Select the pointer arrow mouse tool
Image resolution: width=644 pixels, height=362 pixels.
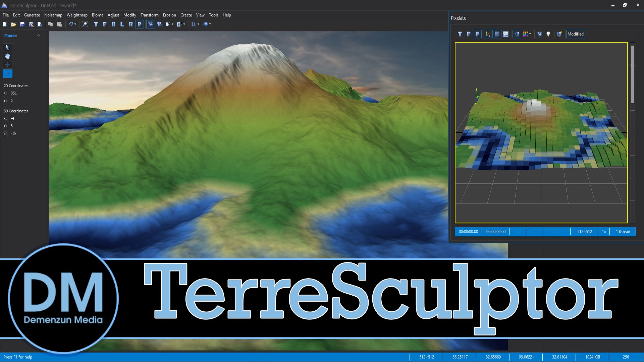tap(7, 47)
